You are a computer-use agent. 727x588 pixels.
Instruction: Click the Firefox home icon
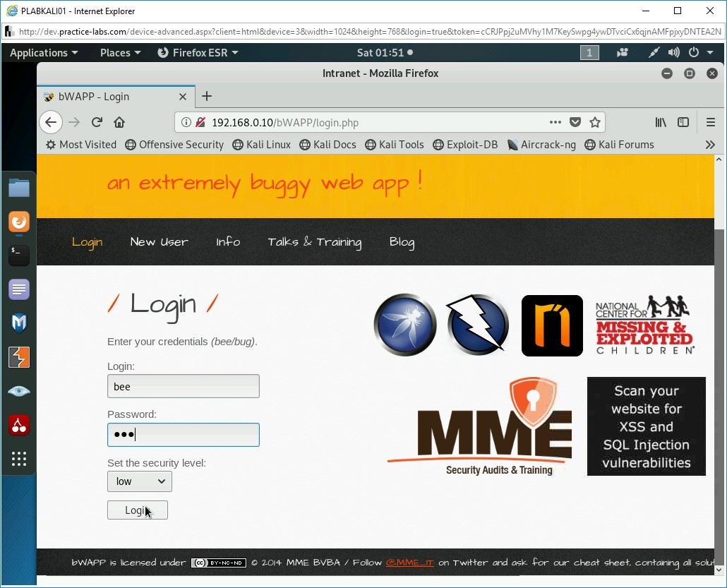[119, 122]
